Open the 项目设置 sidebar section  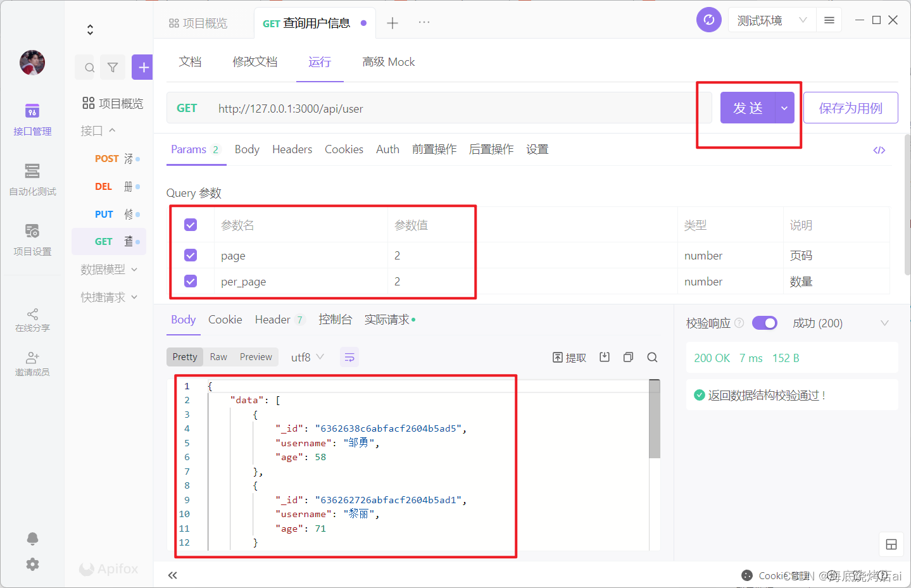(32, 240)
